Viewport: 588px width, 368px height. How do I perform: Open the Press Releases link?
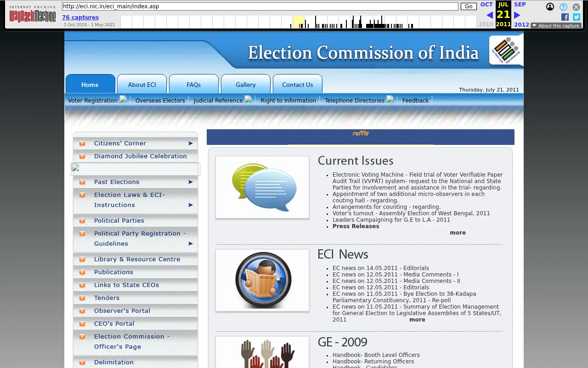coord(356,226)
